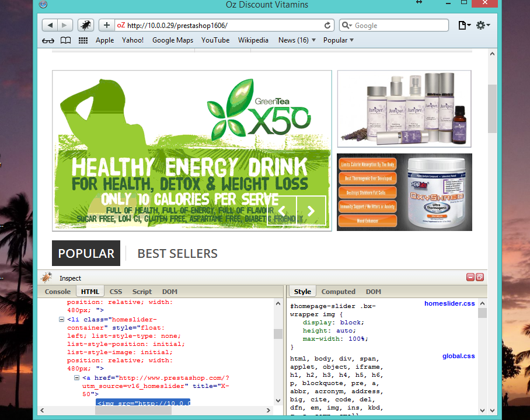Switch to Firebug Console tab
530x420 pixels.
point(58,292)
